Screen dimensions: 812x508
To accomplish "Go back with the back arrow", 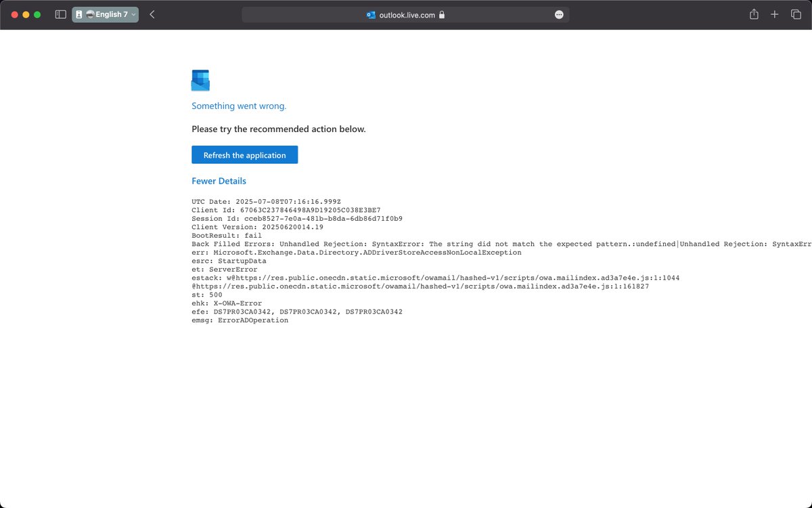I will coord(152,14).
